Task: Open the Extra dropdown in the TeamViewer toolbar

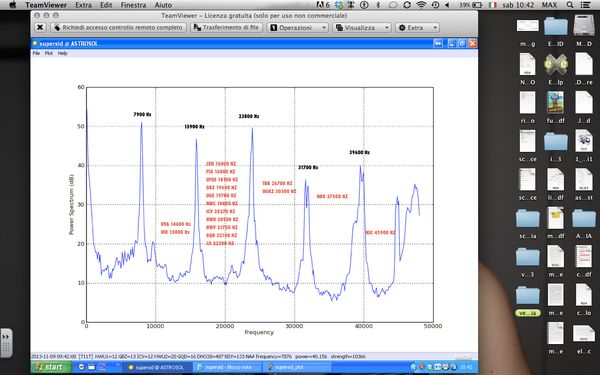Action: coord(417,28)
